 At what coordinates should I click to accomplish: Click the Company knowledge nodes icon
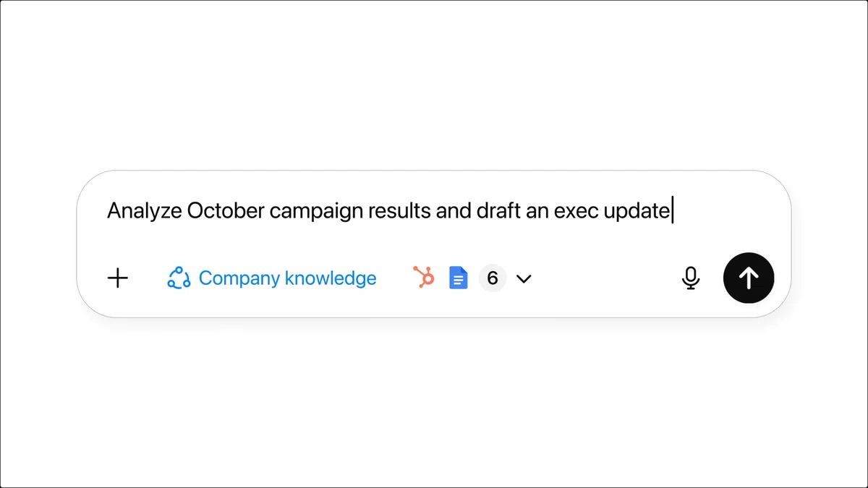pyautogui.click(x=179, y=278)
